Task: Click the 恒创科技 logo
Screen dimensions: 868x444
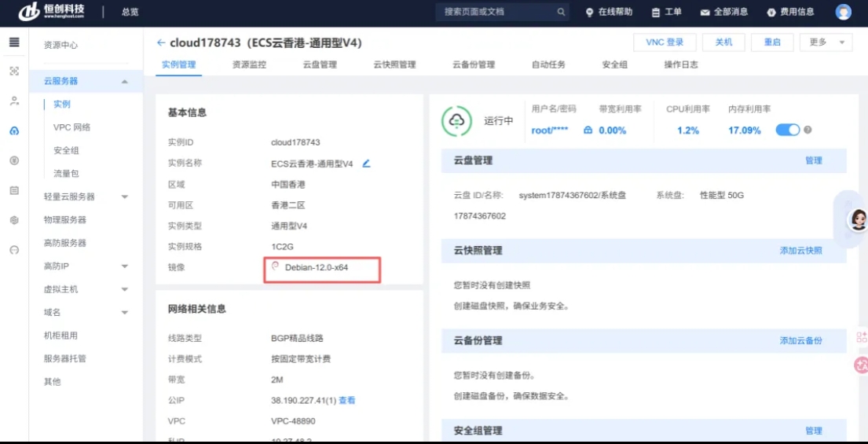Action: pyautogui.click(x=53, y=12)
